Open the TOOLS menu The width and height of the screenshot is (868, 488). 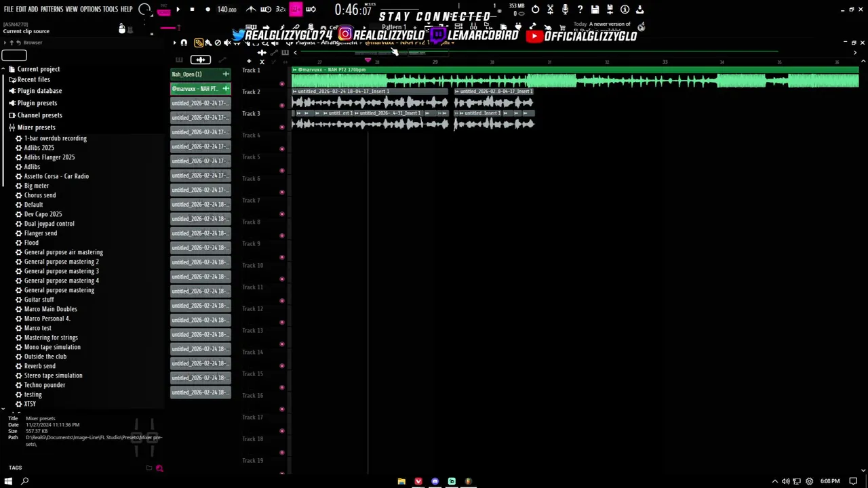111,9
